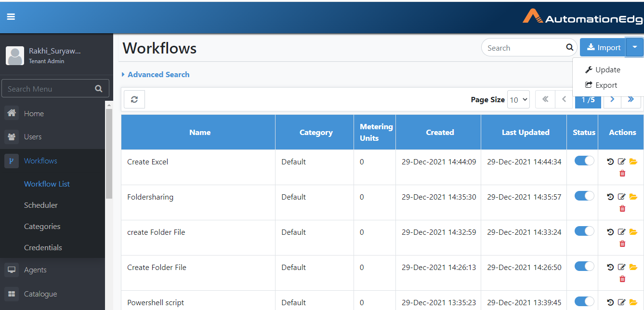The width and height of the screenshot is (644, 310).
Task: Click the Home house icon
Action: tap(12, 113)
